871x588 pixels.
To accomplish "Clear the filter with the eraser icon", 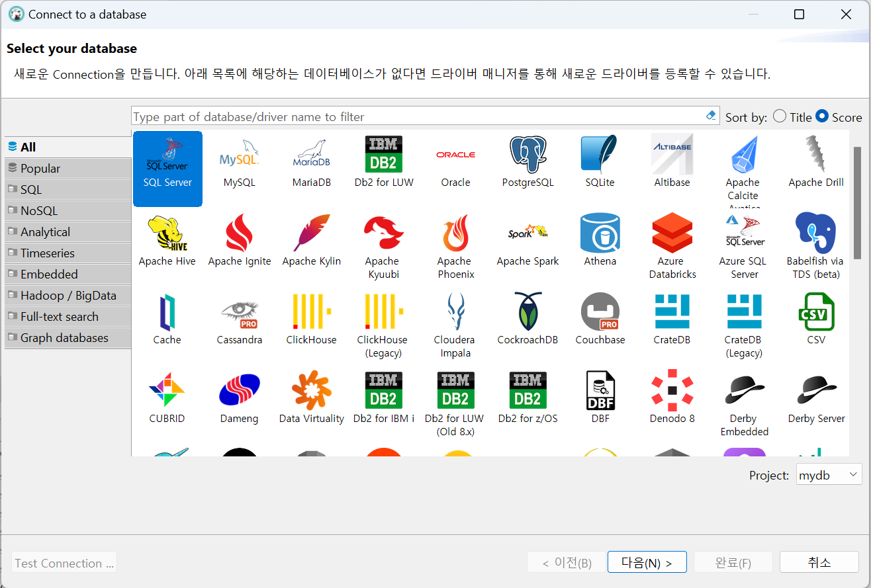I will (711, 115).
